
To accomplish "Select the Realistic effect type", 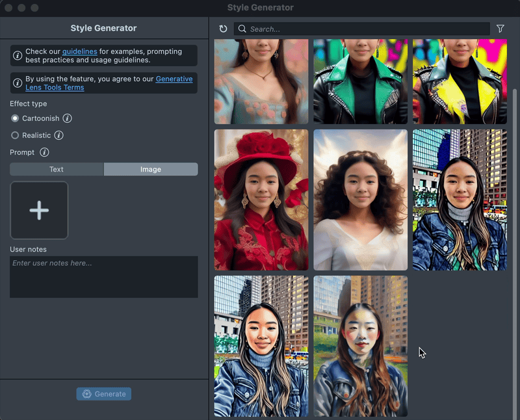I will [x=15, y=135].
